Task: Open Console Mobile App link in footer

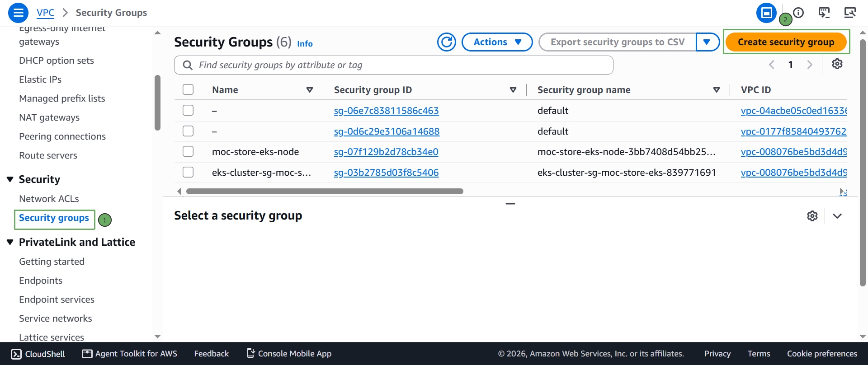Action: pyautogui.click(x=289, y=354)
